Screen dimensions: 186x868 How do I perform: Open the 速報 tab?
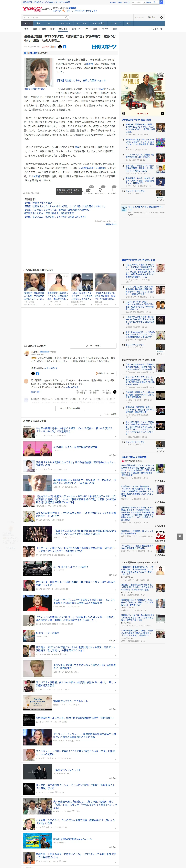click(x=38, y=24)
